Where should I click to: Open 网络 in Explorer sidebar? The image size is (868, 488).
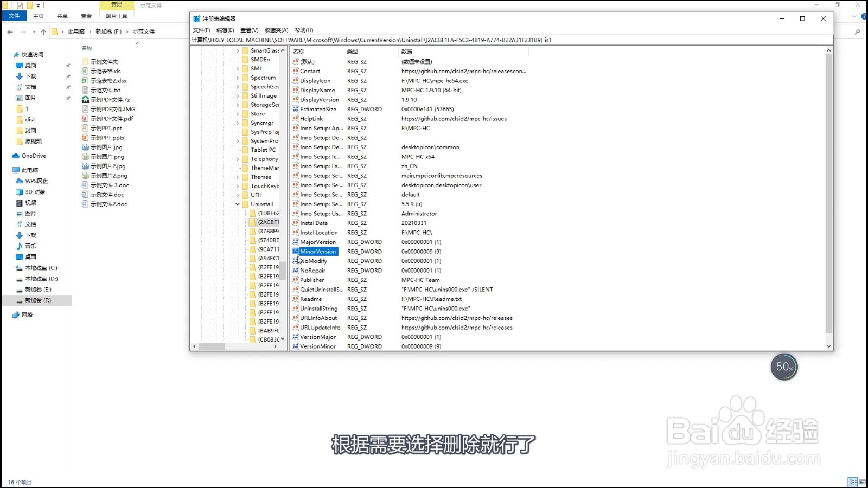point(23,315)
